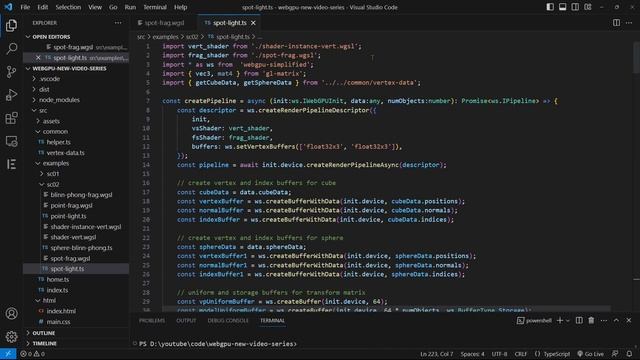Split the editor to the right
The height and width of the screenshot is (360, 640).
pyautogui.click(x=616, y=23)
